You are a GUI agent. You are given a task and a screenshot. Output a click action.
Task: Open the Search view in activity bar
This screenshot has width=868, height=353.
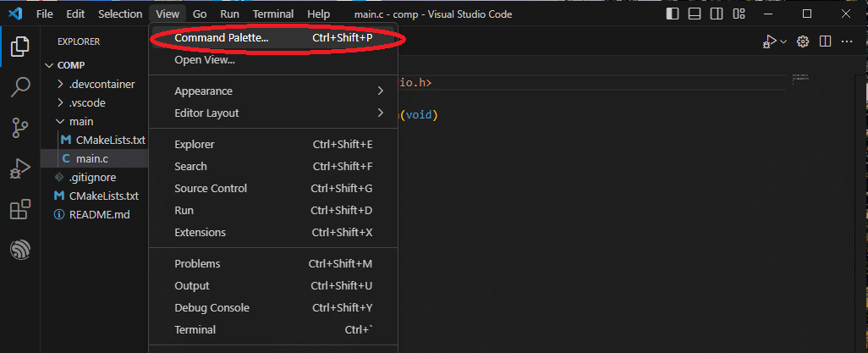point(20,87)
